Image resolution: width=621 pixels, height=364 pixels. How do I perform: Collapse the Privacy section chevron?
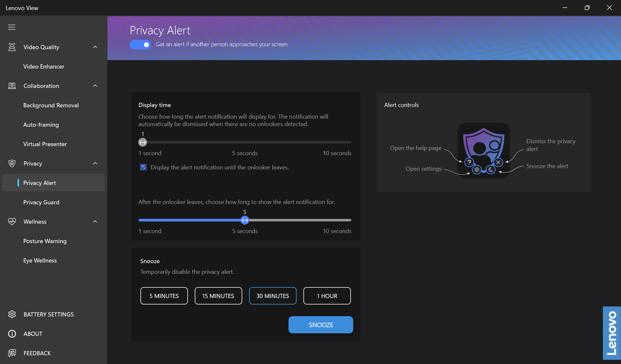click(x=95, y=164)
